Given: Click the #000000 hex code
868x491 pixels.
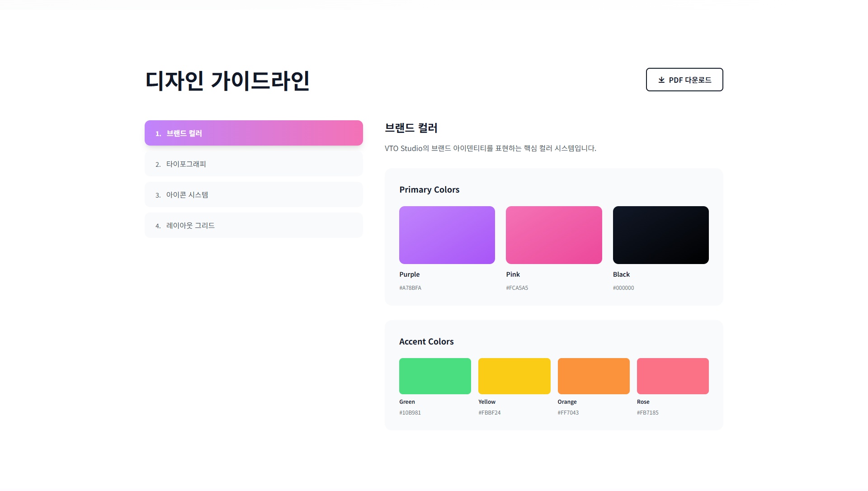Looking at the screenshot, I should pyautogui.click(x=623, y=288).
